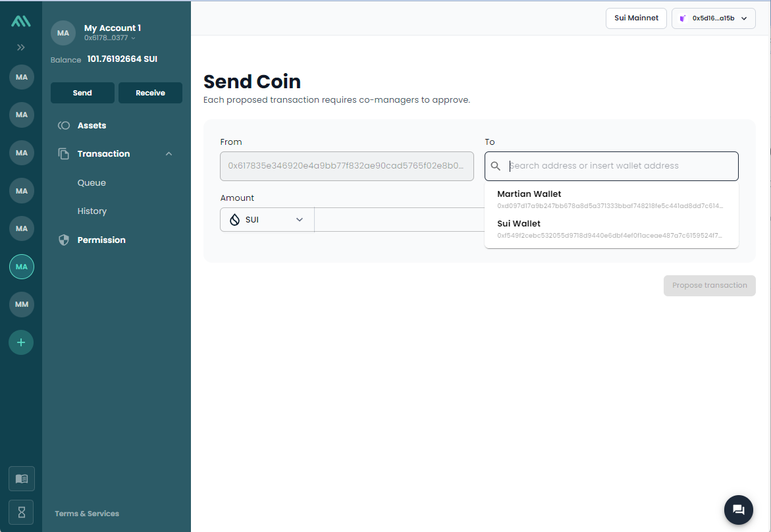Image resolution: width=771 pixels, height=532 pixels.
Task: Click the add new account plus icon
Action: (21, 342)
